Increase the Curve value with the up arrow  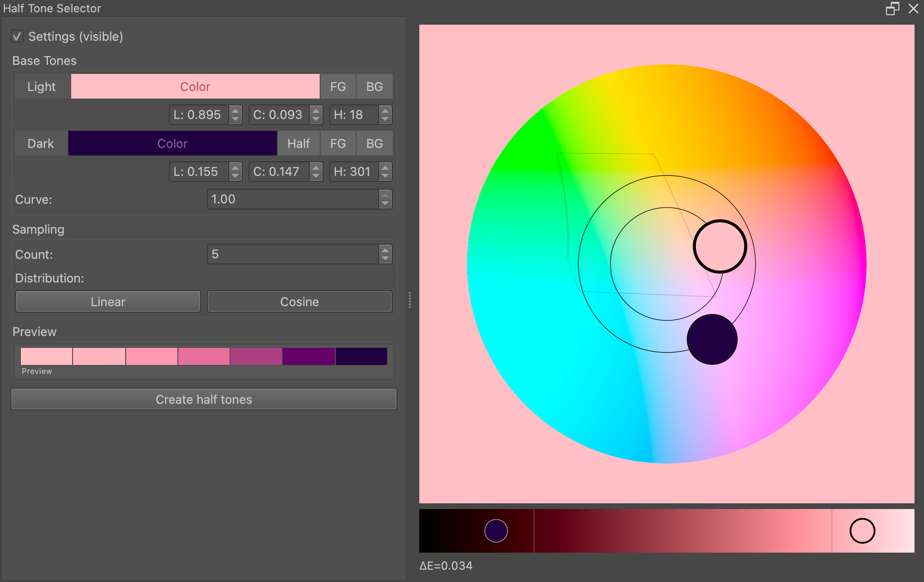coord(385,195)
